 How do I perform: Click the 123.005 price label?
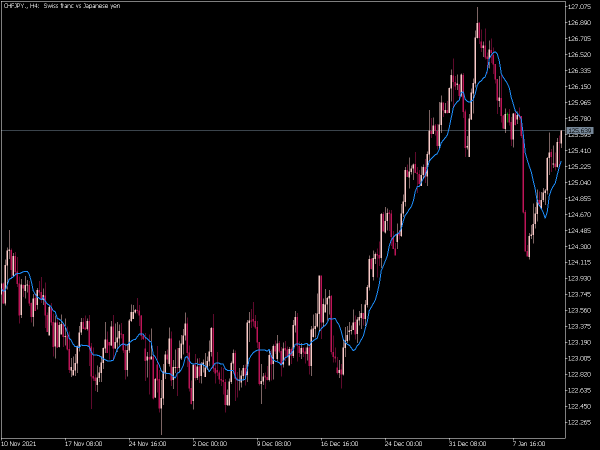coord(580,359)
